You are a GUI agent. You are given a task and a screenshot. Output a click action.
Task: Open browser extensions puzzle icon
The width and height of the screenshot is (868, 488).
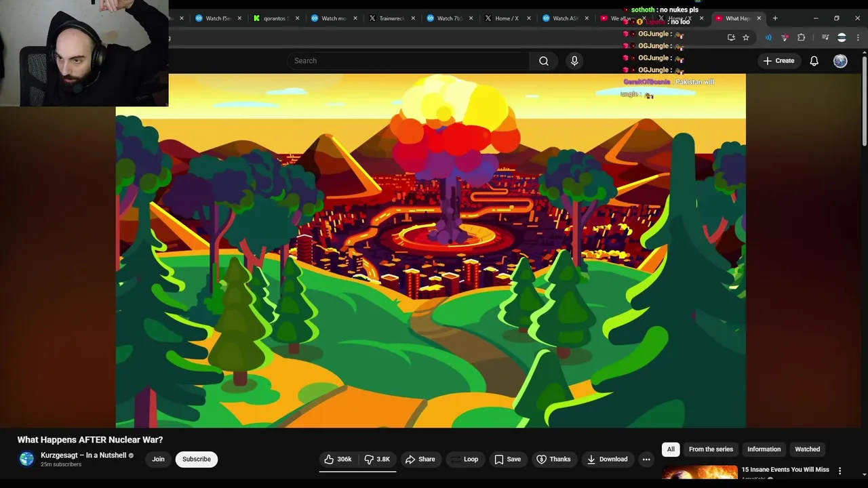click(x=801, y=38)
